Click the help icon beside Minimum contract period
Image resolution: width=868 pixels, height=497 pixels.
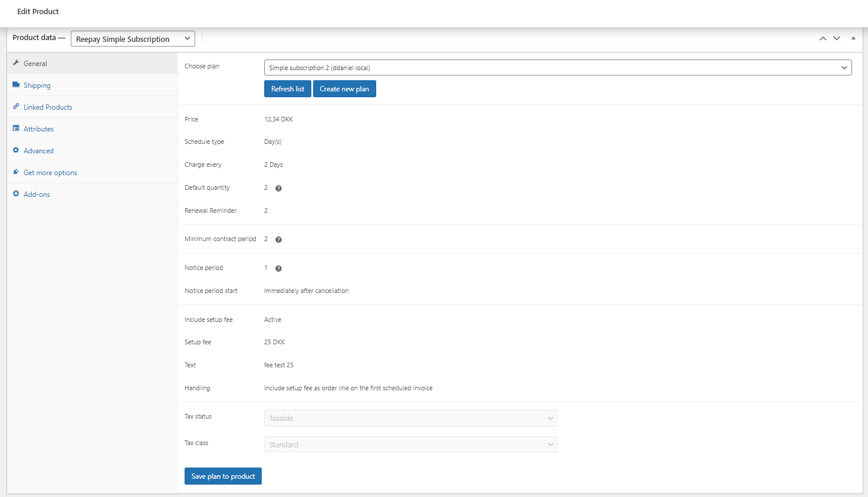[x=278, y=239]
